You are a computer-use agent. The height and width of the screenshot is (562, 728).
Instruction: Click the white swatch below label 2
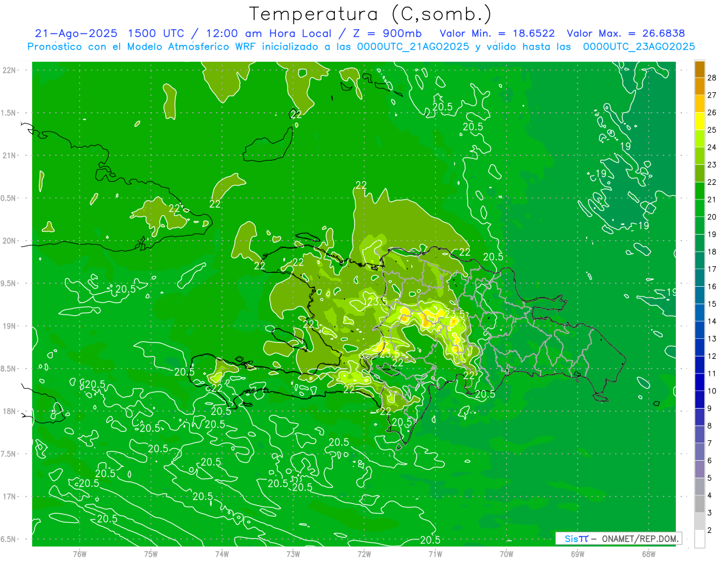[x=699, y=539]
